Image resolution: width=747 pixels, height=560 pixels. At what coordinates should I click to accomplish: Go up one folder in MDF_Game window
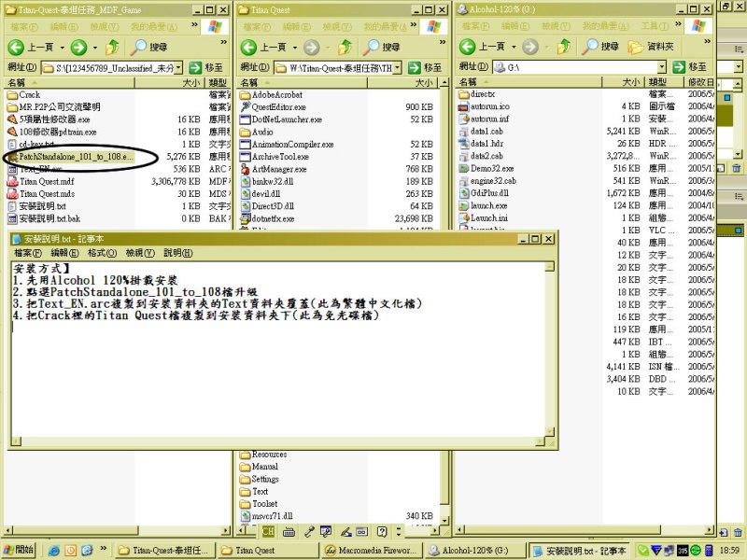pyautogui.click(x=113, y=48)
